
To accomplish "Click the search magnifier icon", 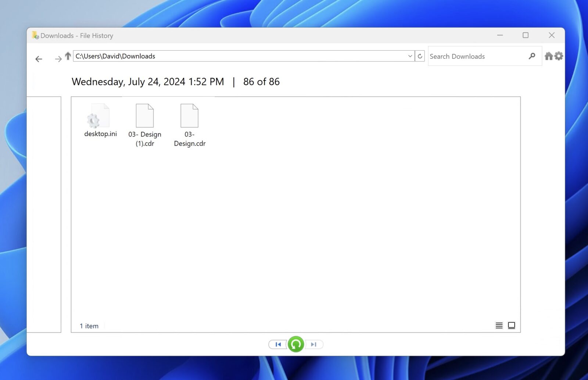I will pos(532,56).
